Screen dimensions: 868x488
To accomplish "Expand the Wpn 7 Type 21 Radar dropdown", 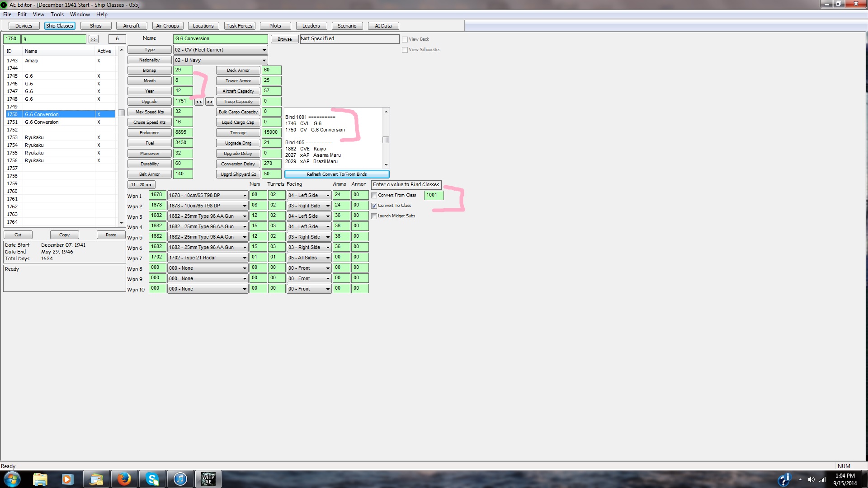I will [245, 258].
